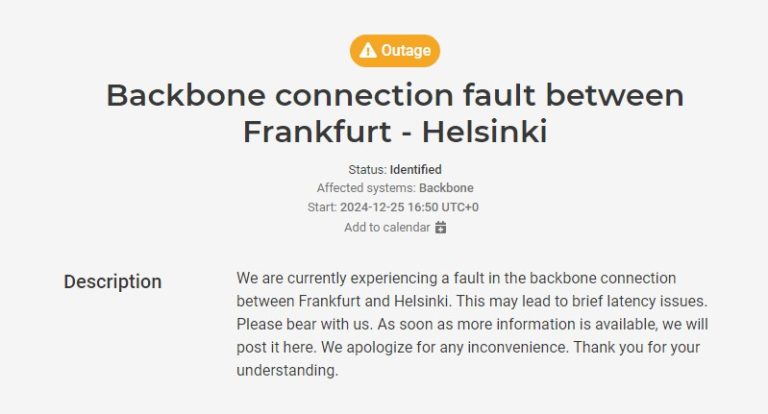Click the start timestamp 2024-12-25 16:50 UTC+0
The image size is (768, 414).
(409, 207)
